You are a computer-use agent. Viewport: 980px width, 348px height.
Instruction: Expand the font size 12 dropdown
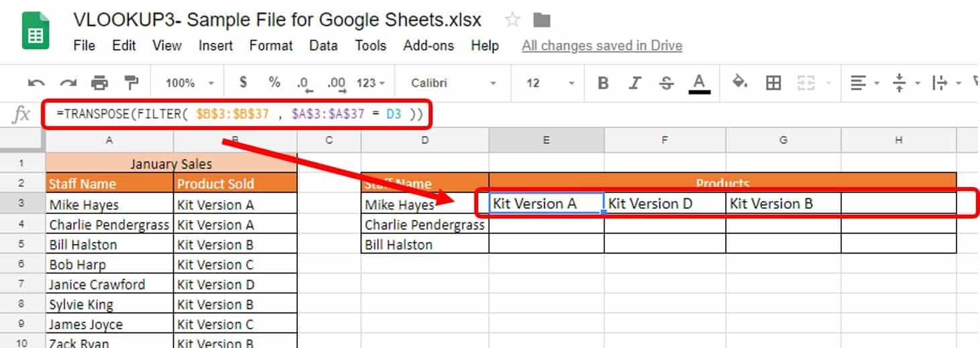point(551,83)
